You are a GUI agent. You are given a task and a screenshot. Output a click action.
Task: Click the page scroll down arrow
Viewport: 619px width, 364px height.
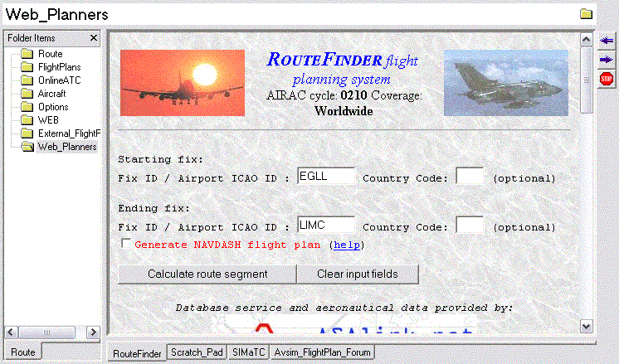tap(587, 326)
